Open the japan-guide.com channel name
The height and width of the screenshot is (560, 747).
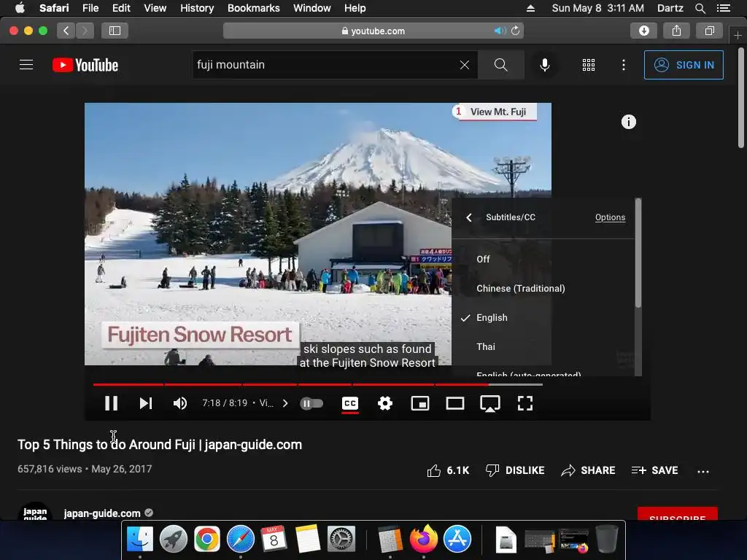(102, 513)
